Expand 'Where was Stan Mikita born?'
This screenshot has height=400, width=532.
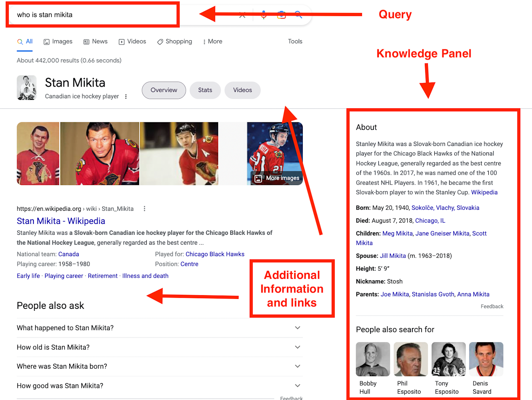[160, 366]
